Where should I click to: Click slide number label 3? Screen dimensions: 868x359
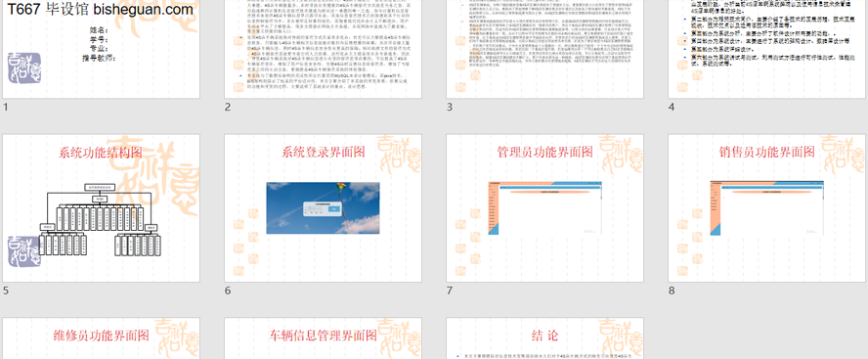[450, 108]
